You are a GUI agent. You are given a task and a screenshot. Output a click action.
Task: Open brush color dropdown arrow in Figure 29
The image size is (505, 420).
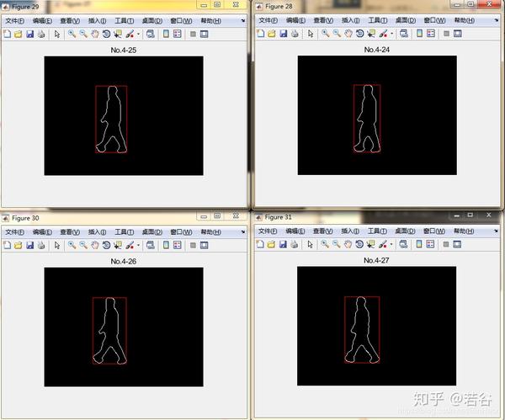point(139,34)
